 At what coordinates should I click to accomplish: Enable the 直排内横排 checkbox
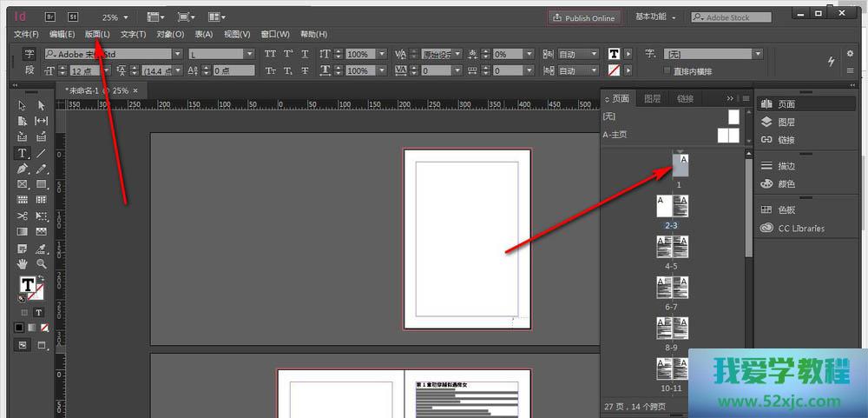click(x=667, y=70)
